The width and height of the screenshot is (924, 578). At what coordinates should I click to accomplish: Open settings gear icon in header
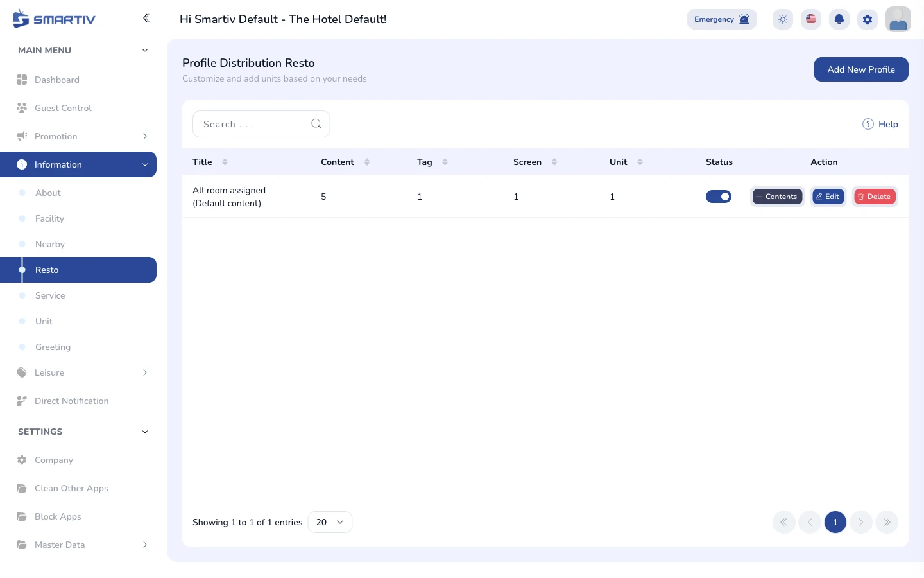[x=868, y=19]
